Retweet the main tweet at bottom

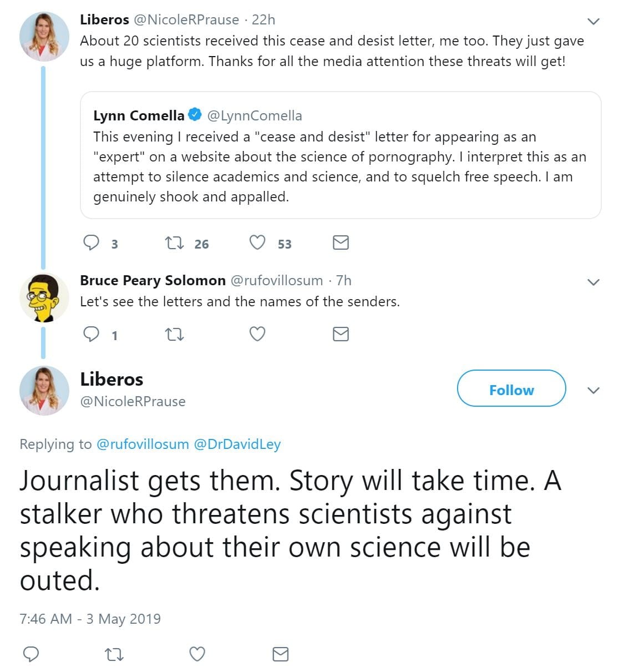(114, 654)
